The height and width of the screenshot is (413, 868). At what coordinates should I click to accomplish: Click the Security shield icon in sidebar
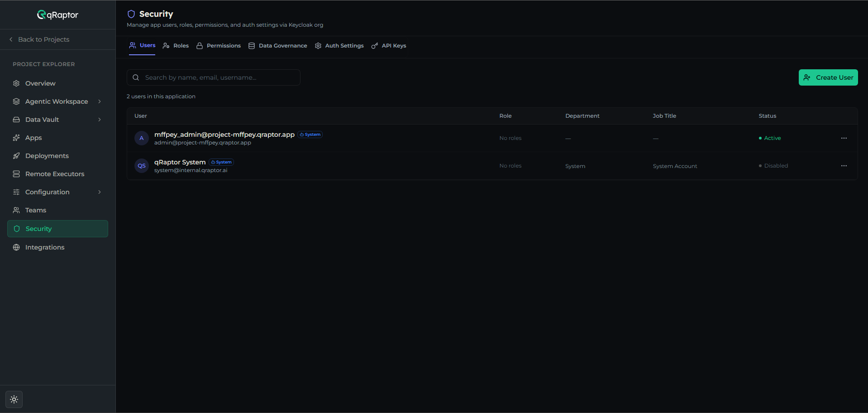click(x=17, y=229)
